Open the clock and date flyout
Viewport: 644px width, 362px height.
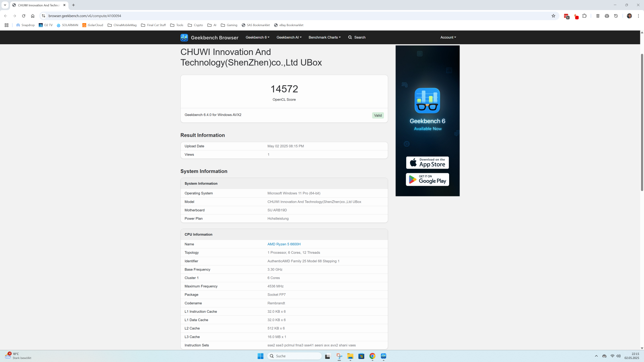(632, 356)
